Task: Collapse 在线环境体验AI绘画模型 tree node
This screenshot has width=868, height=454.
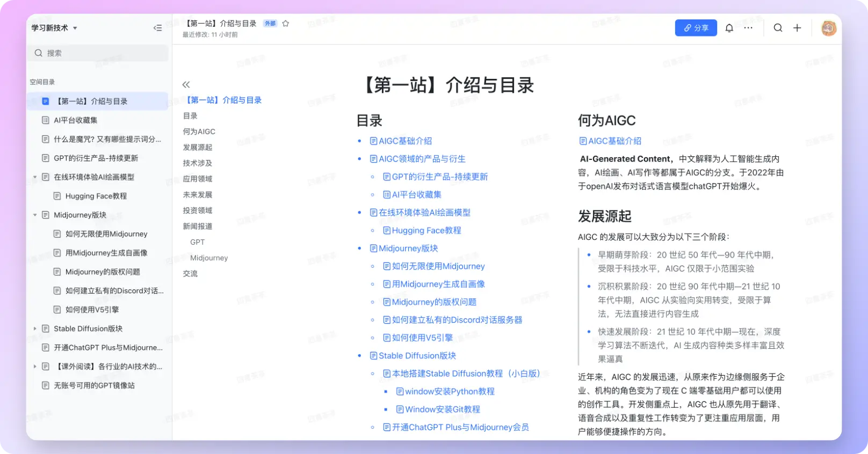Action: [35, 177]
